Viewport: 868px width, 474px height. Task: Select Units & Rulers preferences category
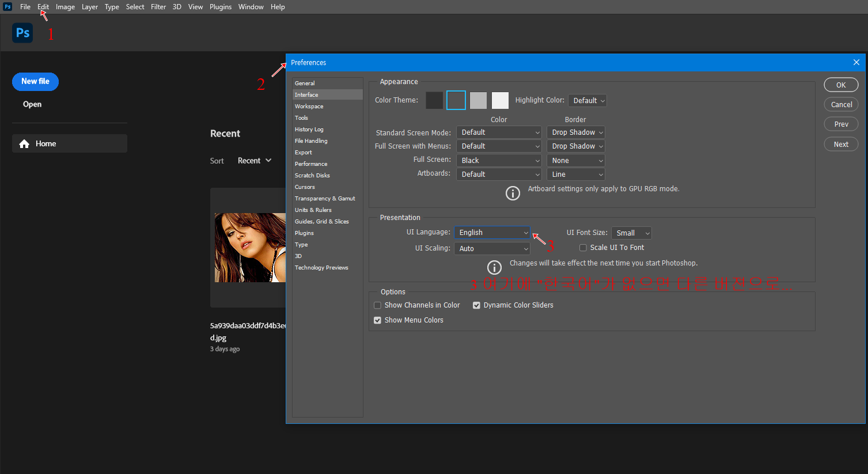tap(327, 210)
